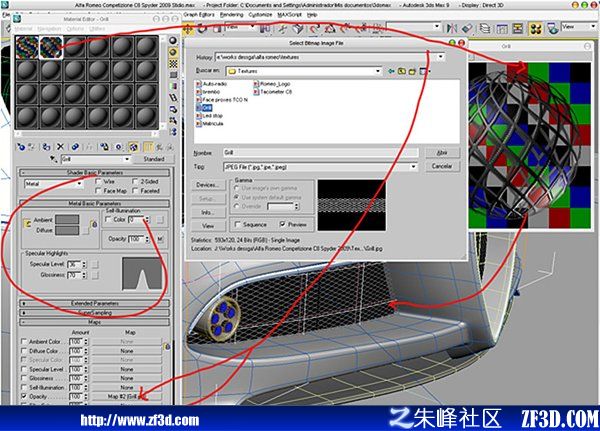Open the Tipo JPEG File dropdown
The image size is (600, 431).
tap(414, 167)
